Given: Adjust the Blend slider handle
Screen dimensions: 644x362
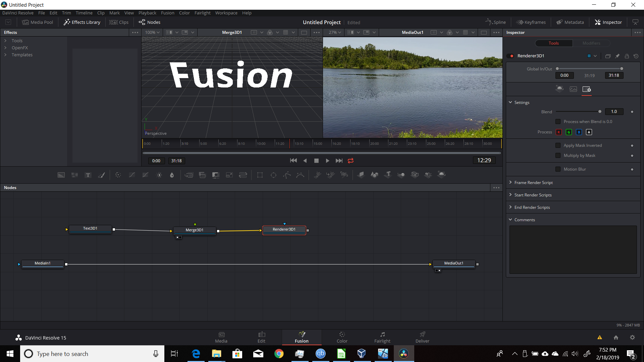Looking at the screenshot, I should tap(600, 112).
